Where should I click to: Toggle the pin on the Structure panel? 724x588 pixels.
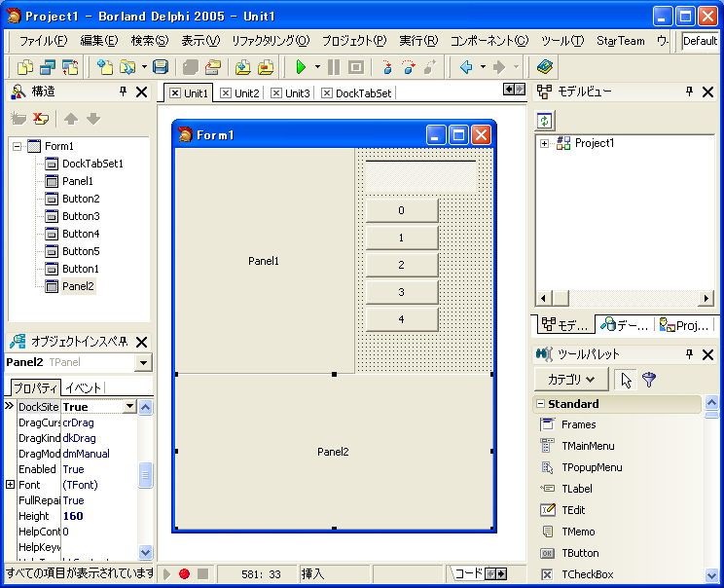tap(123, 92)
